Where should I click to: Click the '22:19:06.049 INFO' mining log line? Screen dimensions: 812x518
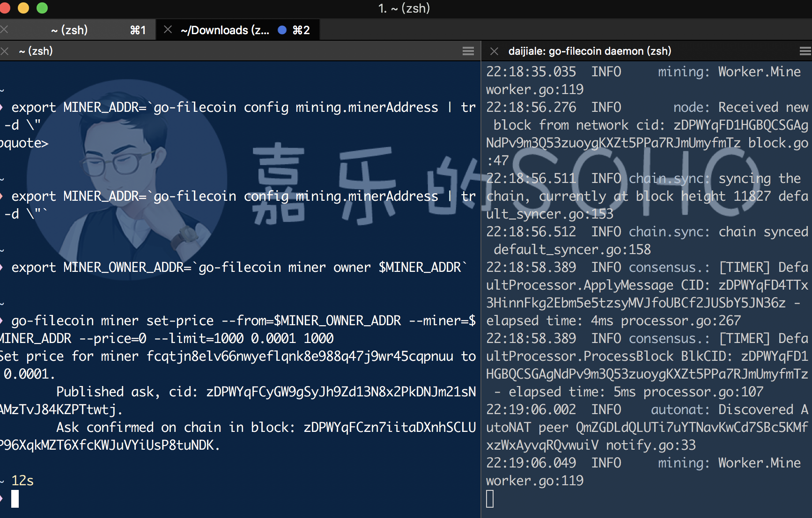(643, 463)
